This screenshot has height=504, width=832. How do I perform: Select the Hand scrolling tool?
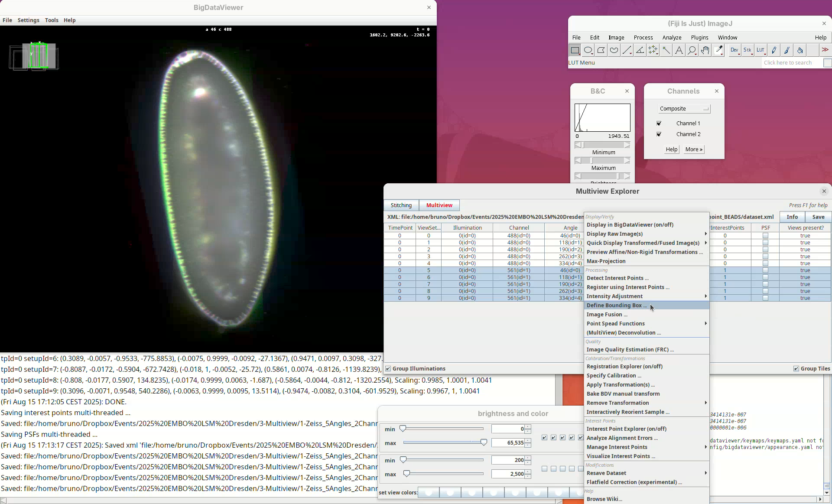[x=705, y=50]
